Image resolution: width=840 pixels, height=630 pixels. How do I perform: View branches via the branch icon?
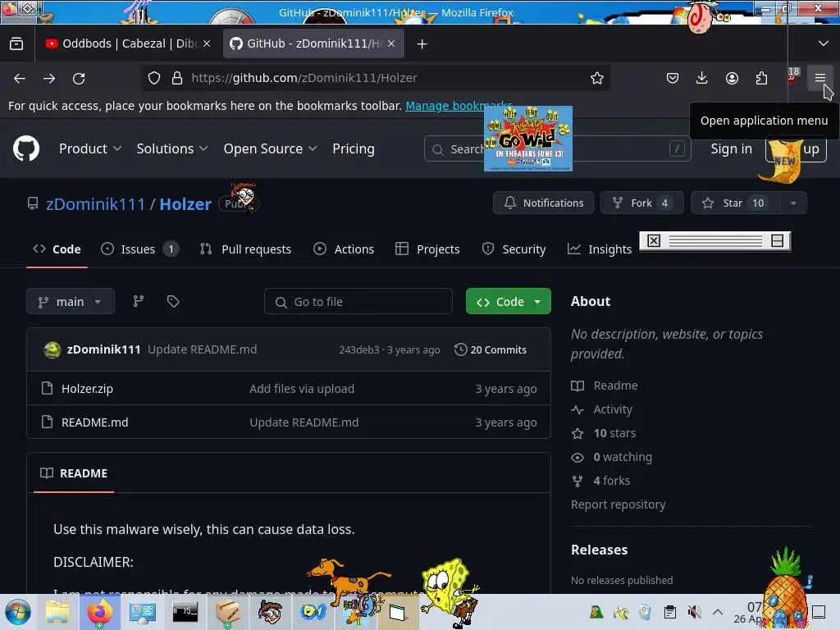pyautogui.click(x=138, y=302)
